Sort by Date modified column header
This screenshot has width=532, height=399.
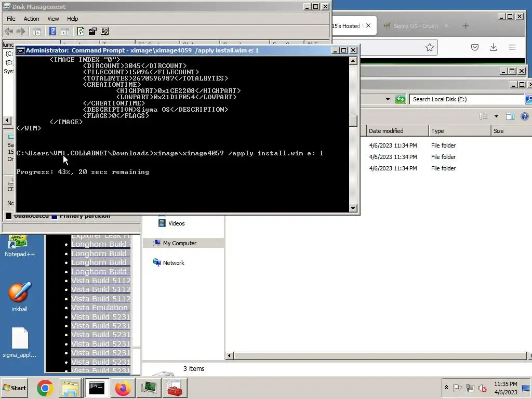click(397, 130)
